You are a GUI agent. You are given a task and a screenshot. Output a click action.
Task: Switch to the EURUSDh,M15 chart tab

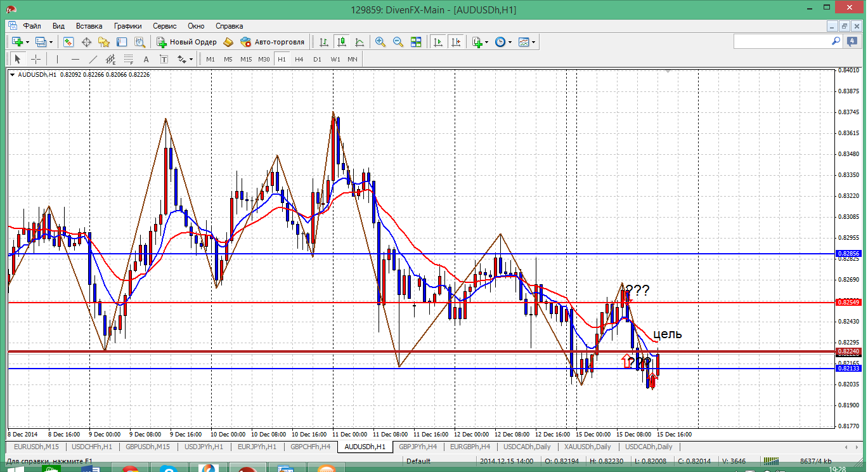[36, 447]
